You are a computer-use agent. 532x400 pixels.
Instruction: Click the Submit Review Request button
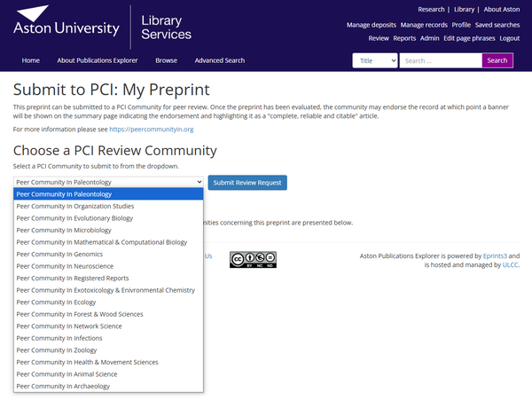[247, 183]
